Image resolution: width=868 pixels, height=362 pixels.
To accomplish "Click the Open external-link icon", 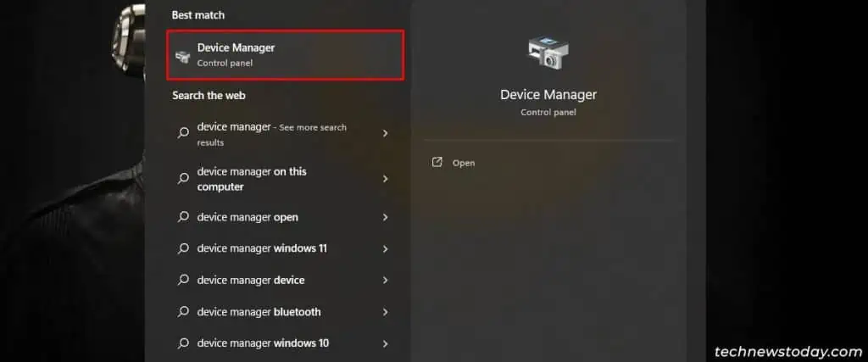I will click(x=437, y=162).
